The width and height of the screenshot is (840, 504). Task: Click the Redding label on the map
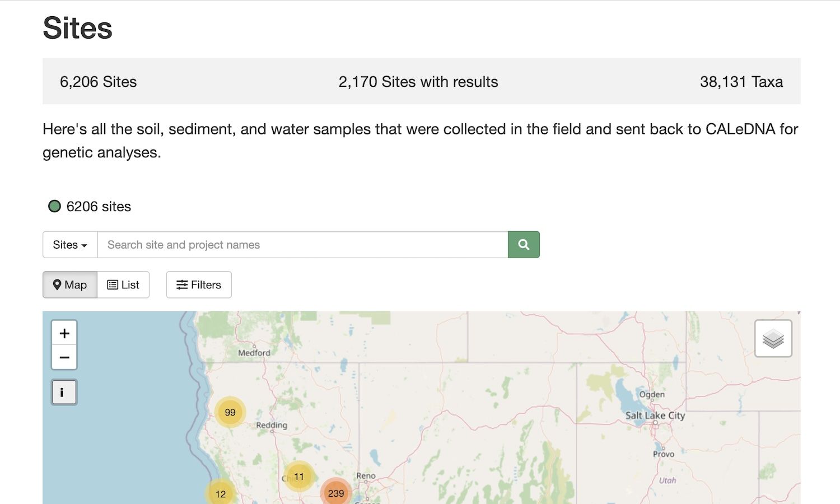tap(272, 425)
